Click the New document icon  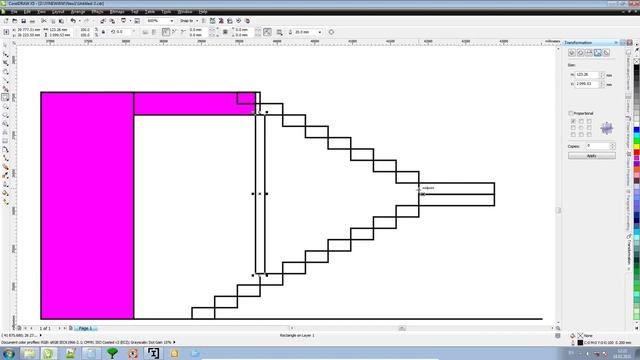[6, 21]
